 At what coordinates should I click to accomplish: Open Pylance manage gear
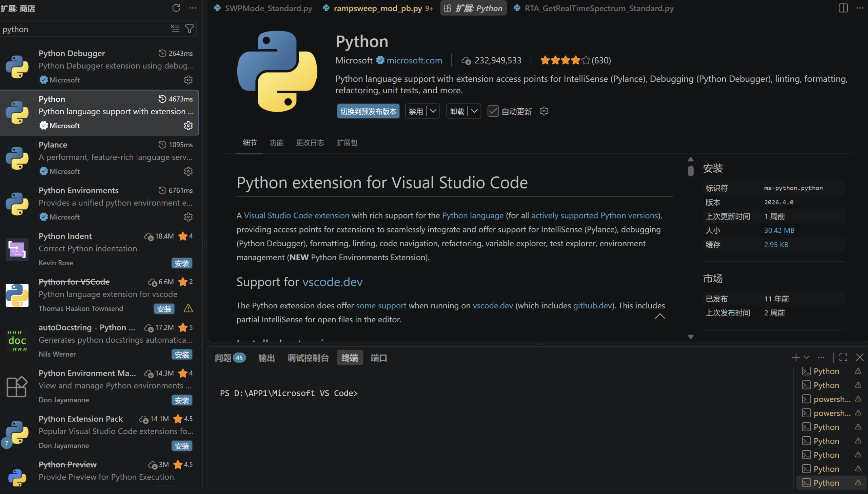[x=188, y=171]
